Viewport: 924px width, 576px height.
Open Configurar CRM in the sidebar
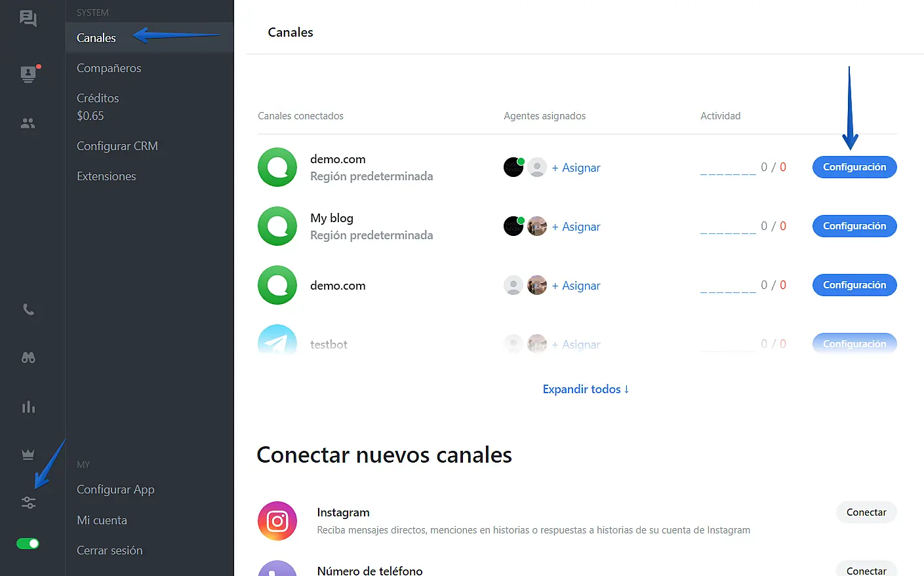117,146
